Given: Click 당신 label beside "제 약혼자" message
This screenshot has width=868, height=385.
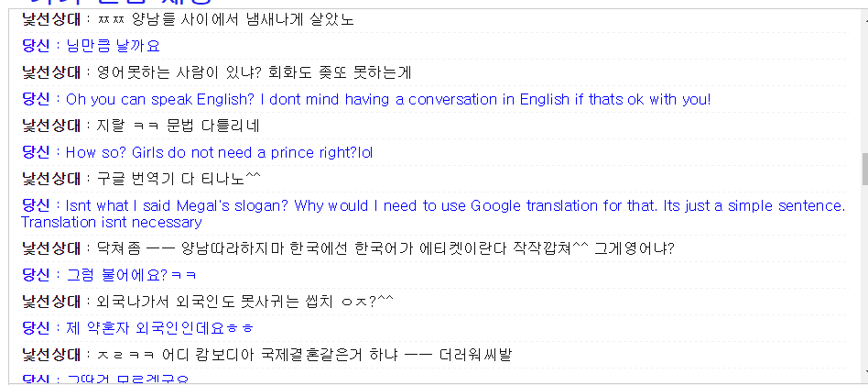Looking at the screenshot, I should pyautogui.click(x=36, y=327).
